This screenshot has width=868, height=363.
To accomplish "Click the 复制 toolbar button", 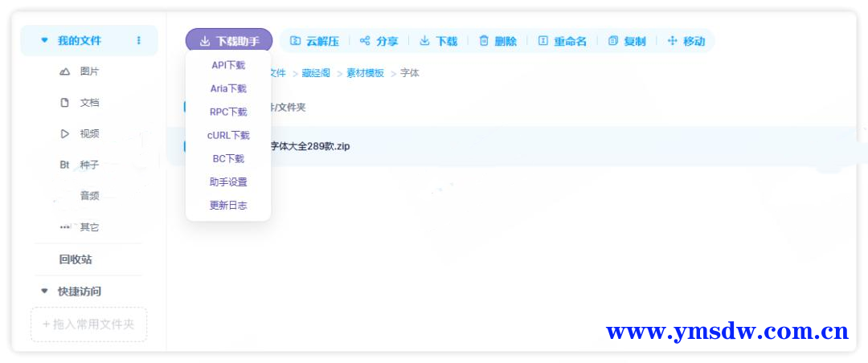I will pos(627,41).
